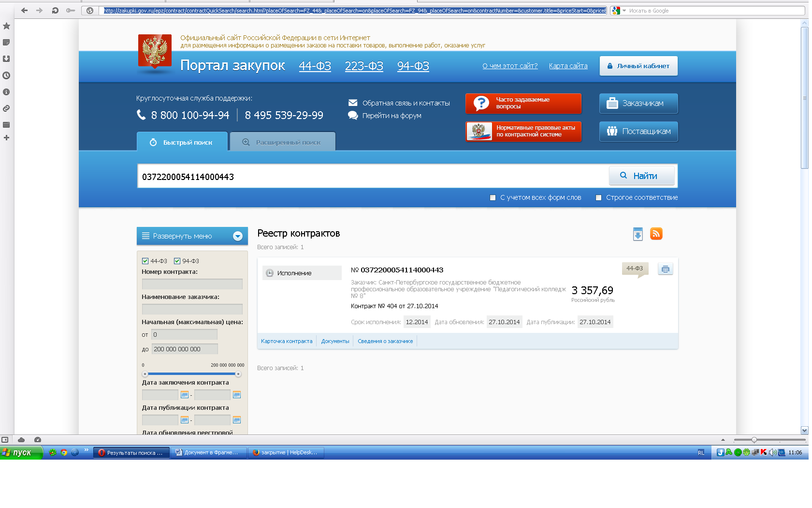This screenshot has width=812, height=508.
Task: Switch to 'Быстрый поиск' tab
Action: (182, 142)
